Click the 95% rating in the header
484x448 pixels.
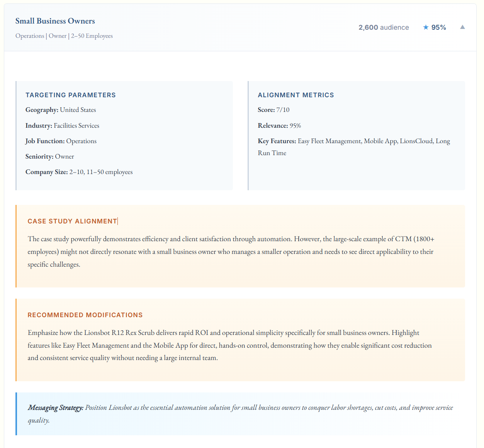tap(438, 27)
